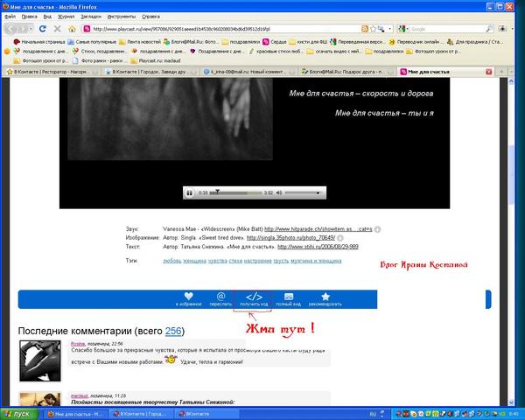Click the page favicon in address bar

(x=87, y=29)
